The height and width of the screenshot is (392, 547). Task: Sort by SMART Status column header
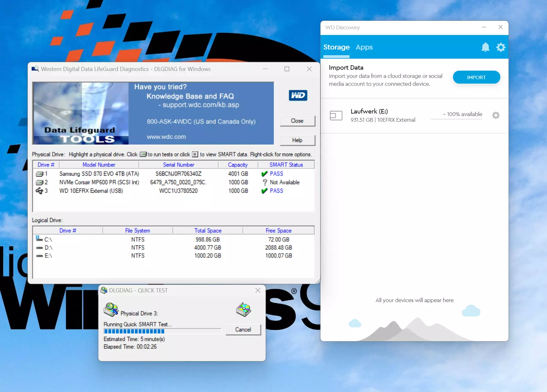pos(286,165)
